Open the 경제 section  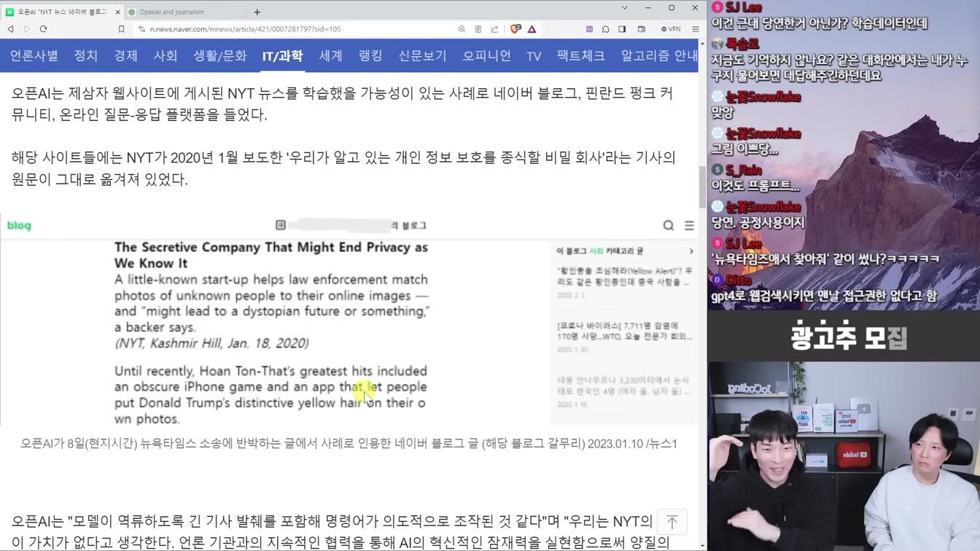click(x=125, y=56)
